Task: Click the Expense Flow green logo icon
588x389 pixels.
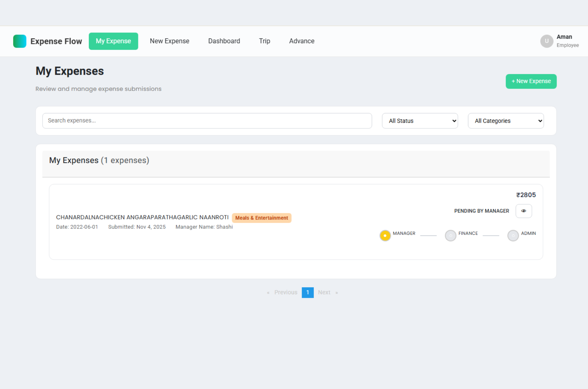Action: (20, 41)
